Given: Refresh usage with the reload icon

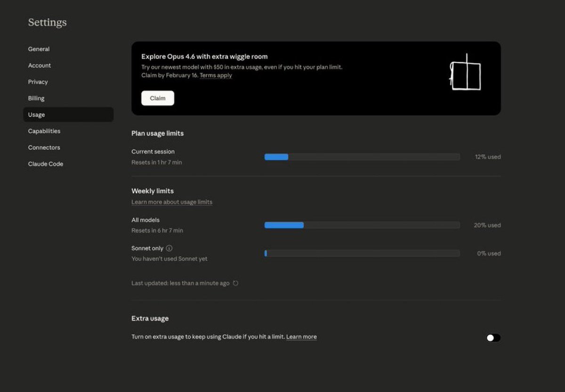Looking at the screenshot, I should 236,283.
